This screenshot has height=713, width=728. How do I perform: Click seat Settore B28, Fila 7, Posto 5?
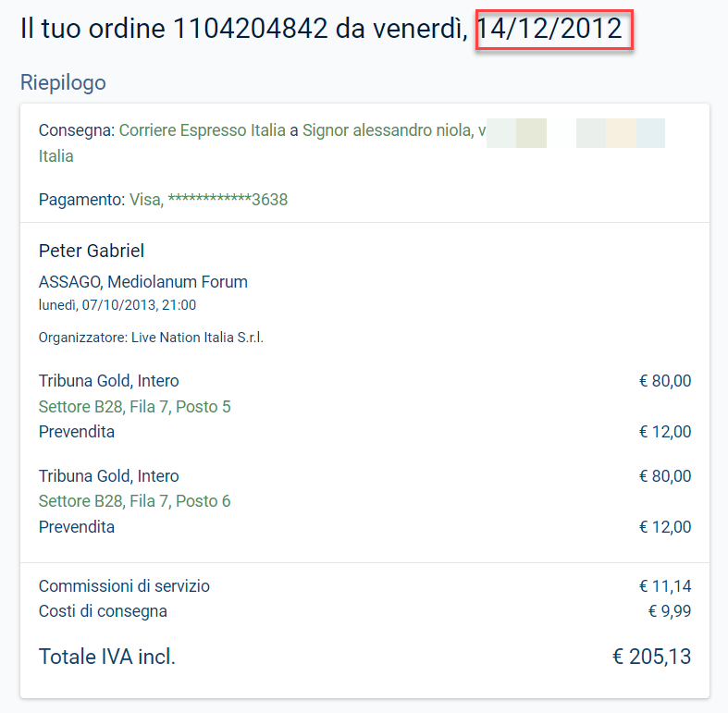(135, 407)
